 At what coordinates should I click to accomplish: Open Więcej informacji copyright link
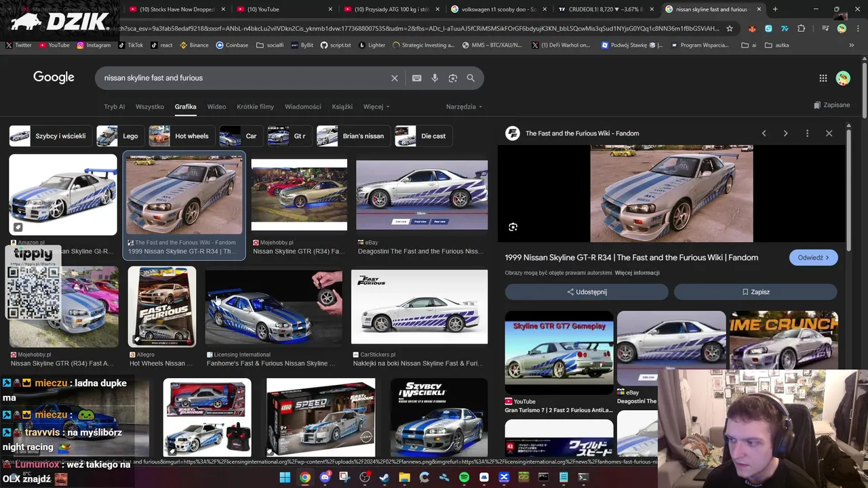coord(637,273)
